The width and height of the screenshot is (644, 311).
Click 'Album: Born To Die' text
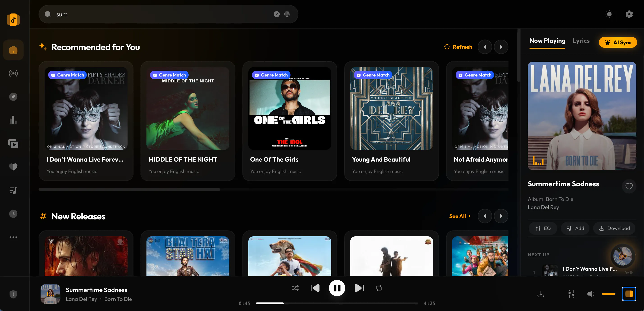coord(550,199)
